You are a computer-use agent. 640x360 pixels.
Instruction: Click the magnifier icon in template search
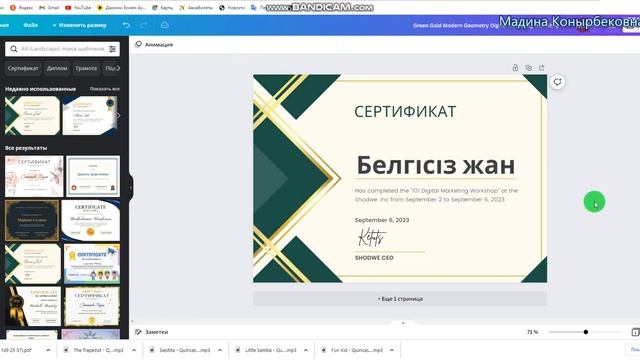pyautogui.click(x=14, y=49)
